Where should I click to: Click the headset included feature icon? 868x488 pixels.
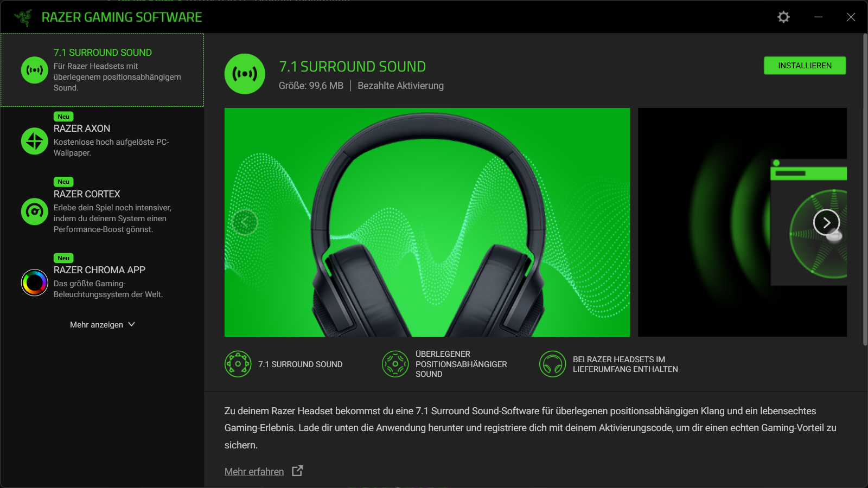coord(553,364)
